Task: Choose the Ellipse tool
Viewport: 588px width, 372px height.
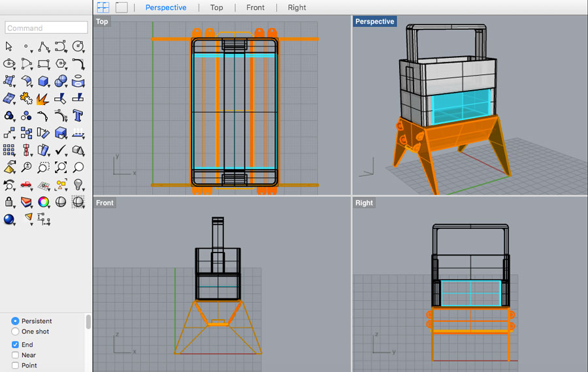Action: (9, 64)
